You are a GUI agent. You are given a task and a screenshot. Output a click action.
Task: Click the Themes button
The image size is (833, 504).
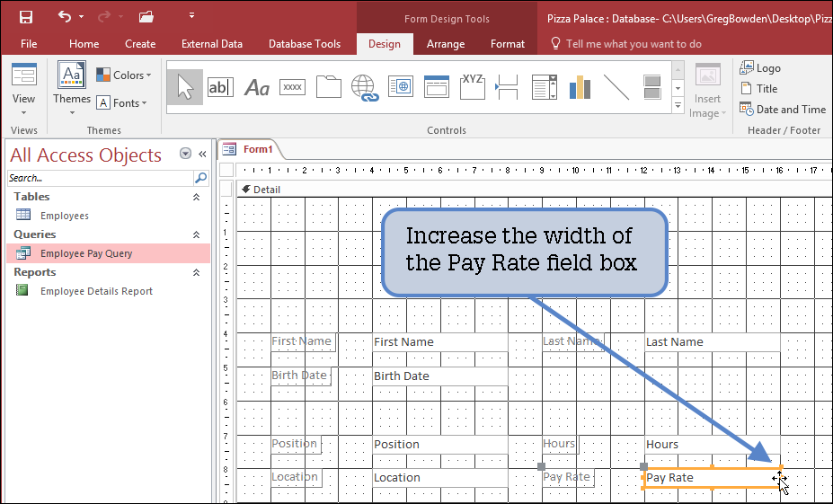pyautogui.click(x=72, y=89)
